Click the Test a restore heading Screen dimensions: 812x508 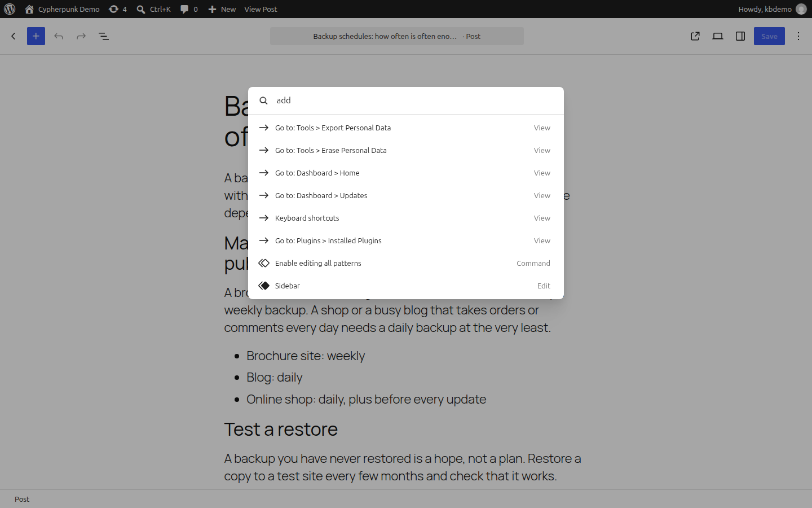coord(281,430)
